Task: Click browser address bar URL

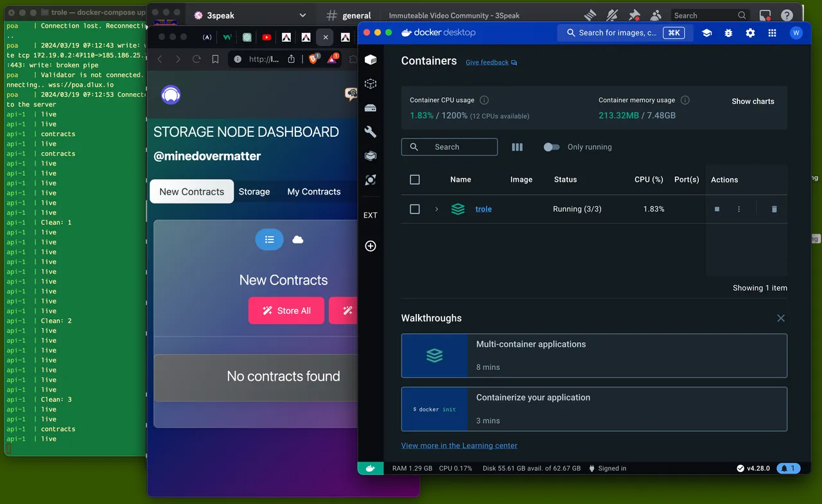Action: [264, 59]
